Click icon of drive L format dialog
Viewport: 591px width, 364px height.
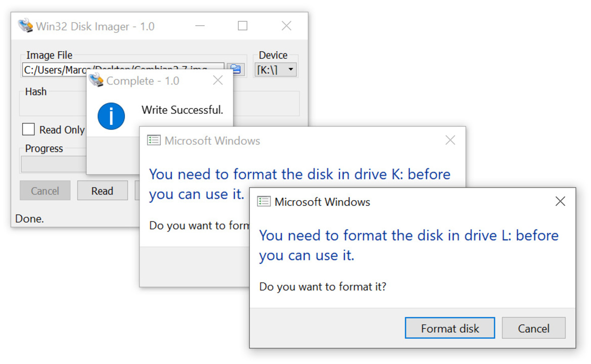coord(264,202)
